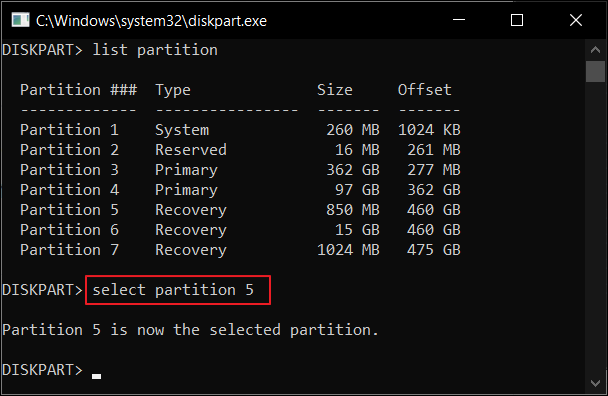Click the '1024 KB' offset value

(x=429, y=130)
